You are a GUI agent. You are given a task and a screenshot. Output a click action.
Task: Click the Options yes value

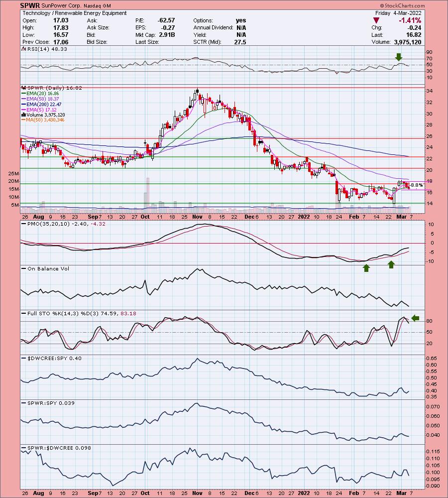(241, 20)
